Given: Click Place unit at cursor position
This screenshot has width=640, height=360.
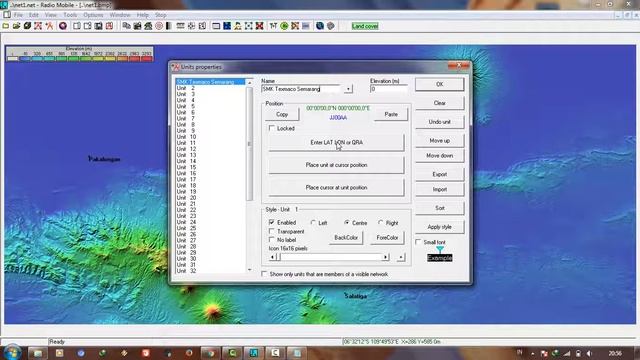Looking at the screenshot, I should click(x=336, y=165).
